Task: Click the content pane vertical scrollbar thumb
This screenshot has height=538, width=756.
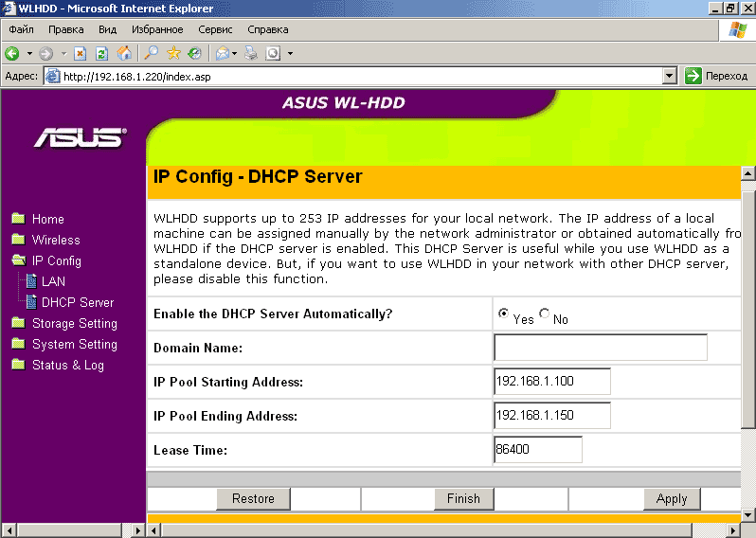Action: click(748, 309)
